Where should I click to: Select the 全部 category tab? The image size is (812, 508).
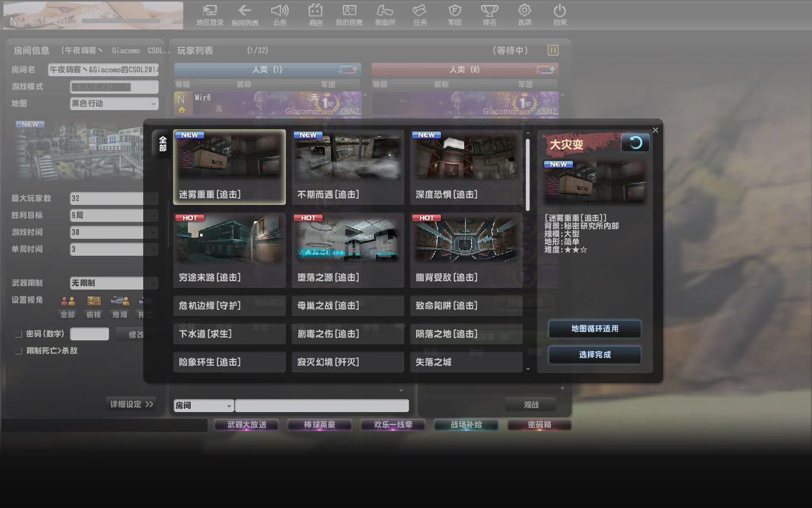coord(162,144)
